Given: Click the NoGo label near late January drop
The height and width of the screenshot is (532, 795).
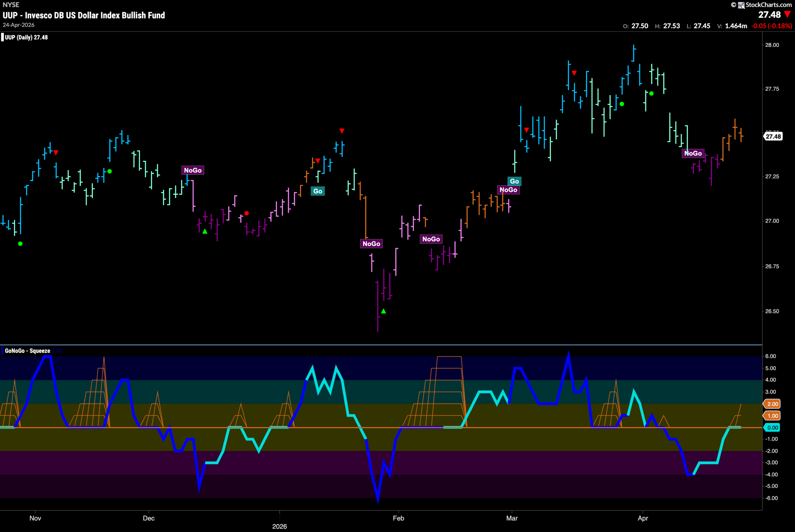Looking at the screenshot, I should (371, 243).
